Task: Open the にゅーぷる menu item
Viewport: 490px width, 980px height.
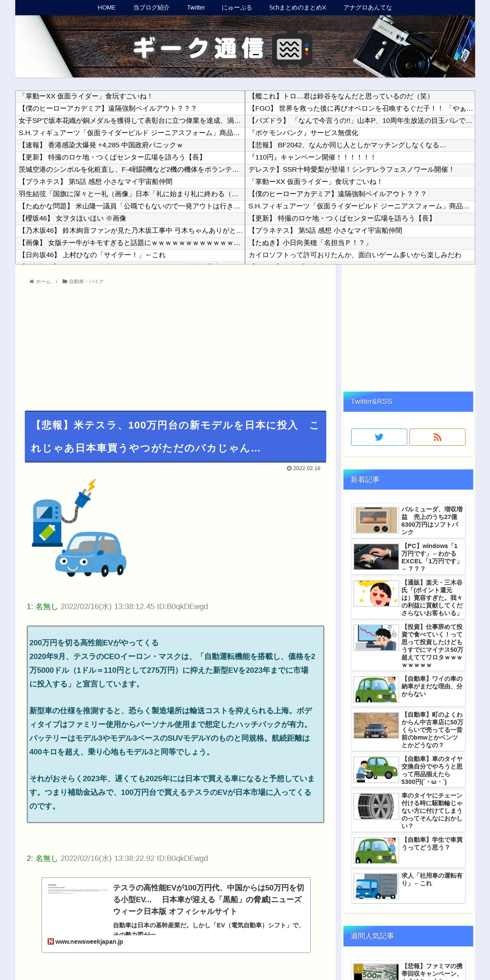Action: coord(237,7)
